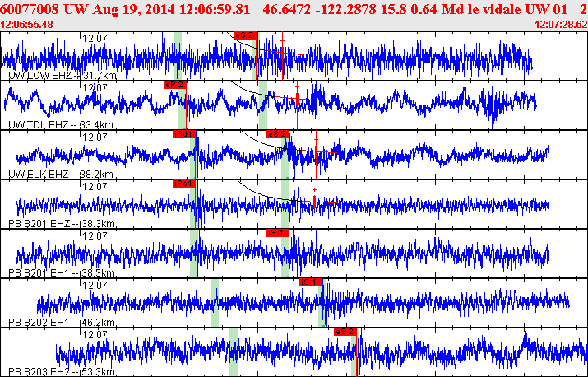Click the red coda marker on TDL trace

point(297,99)
